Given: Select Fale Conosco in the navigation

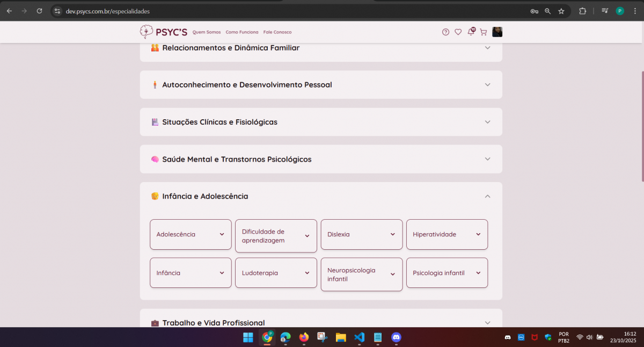Looking at the screenshot, I should coord(277,32).
